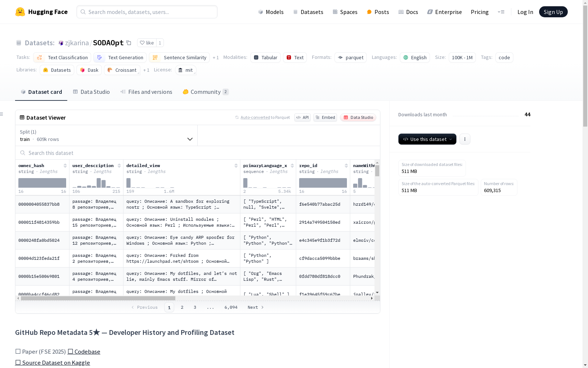
Task: Filter by Tabular modality tag
Action: tap(265, 57)
